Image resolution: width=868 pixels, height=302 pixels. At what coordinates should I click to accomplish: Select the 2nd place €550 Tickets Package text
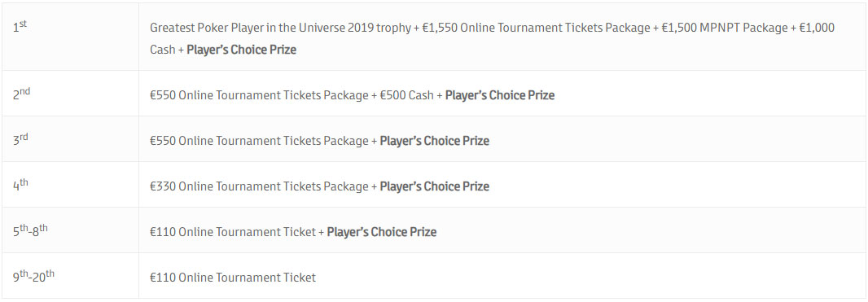point(259,95)
